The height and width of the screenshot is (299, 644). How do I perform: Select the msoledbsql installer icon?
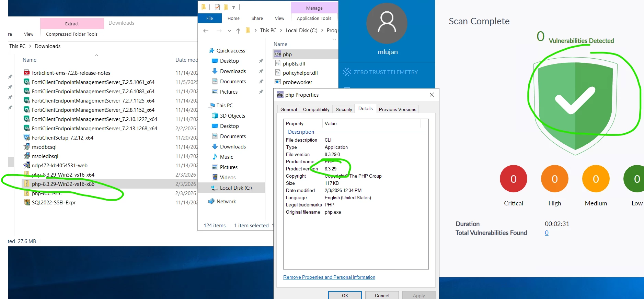tap(26, 156)
